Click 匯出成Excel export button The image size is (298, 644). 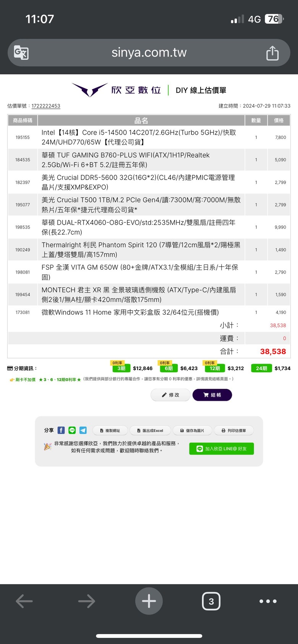(x=151, y=430)
